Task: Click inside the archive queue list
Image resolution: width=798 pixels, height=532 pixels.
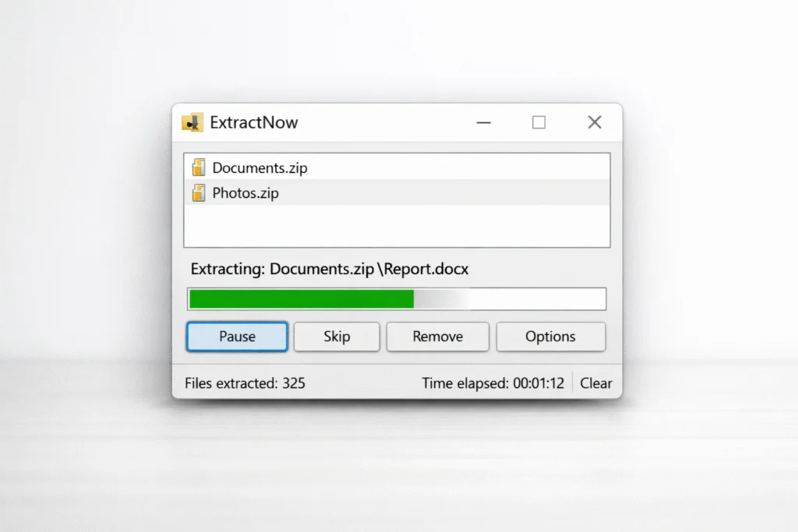Action: click(397, 226)
